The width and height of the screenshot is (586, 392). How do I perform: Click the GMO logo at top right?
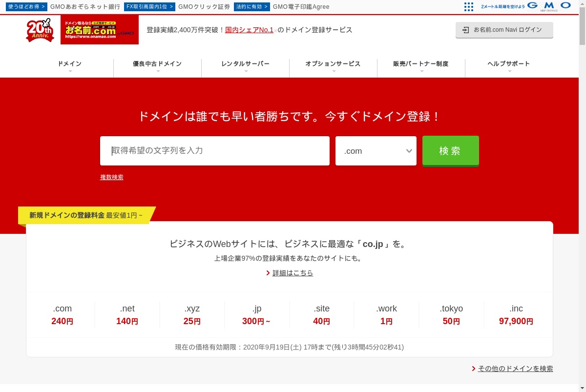(x=549, y=6)
